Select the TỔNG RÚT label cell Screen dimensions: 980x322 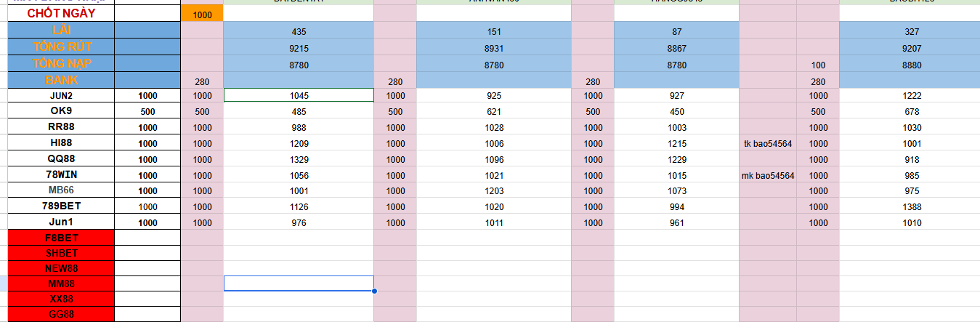[x=61, y=47]
